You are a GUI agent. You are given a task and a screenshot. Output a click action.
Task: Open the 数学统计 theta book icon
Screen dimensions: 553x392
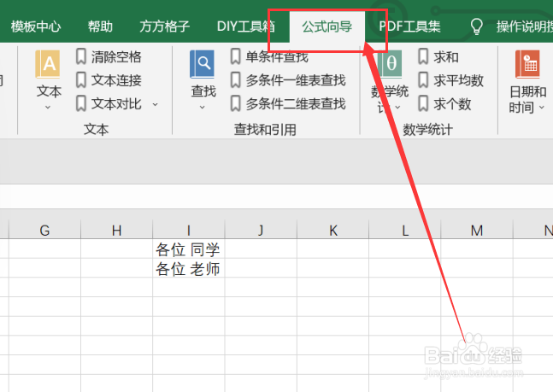pyautogui.click(x=390, y=64)
